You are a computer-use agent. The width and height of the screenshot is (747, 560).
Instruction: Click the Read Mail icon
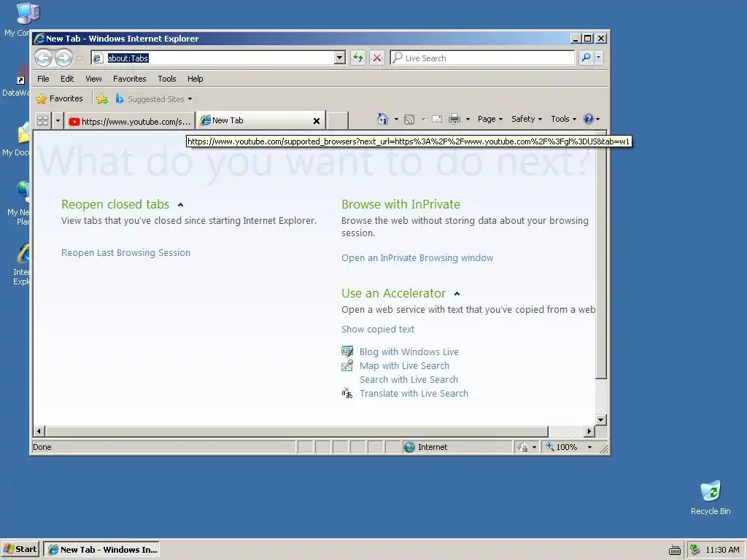tap(437, 119)
